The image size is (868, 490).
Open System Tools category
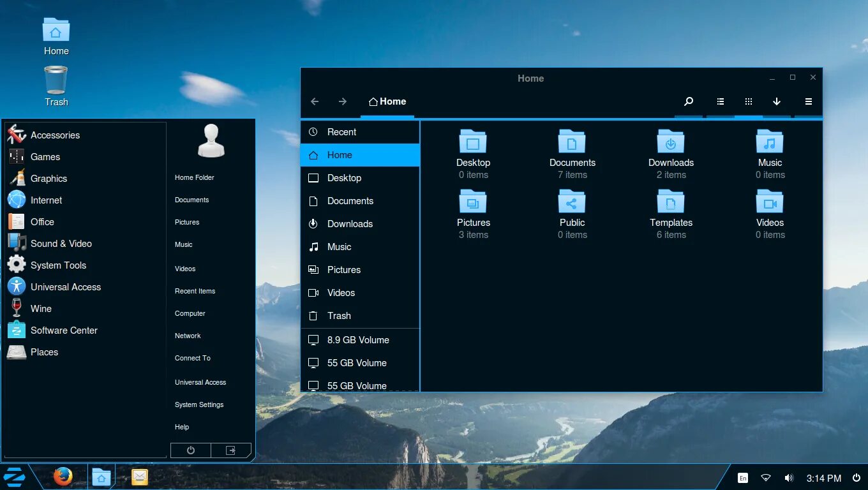click(x=86, y=265)
